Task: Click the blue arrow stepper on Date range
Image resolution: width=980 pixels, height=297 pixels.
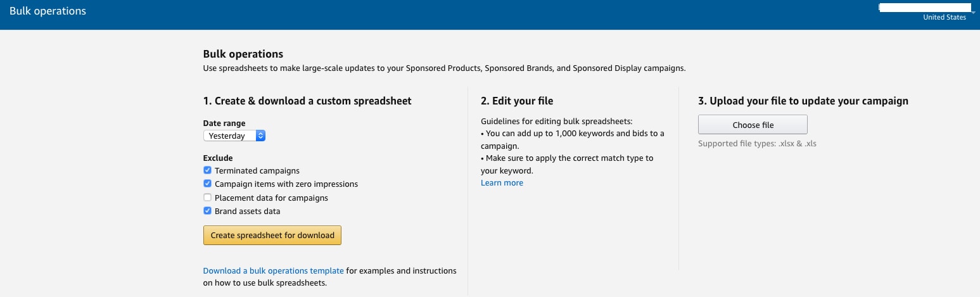Action: (x=260, y=136)
